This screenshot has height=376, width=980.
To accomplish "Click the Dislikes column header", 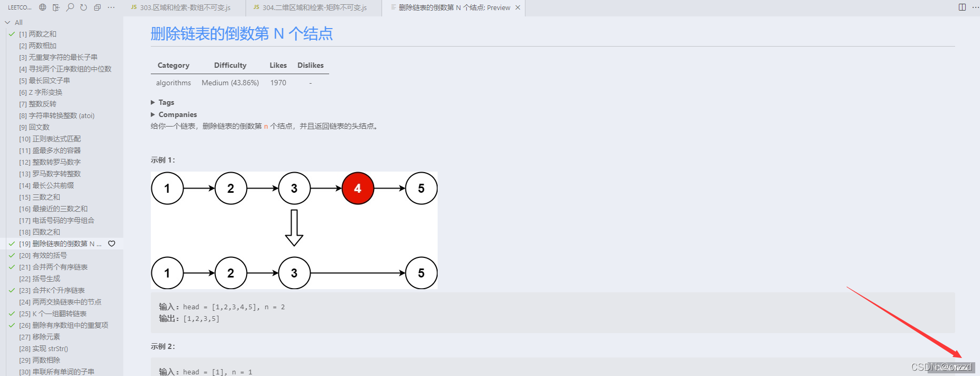I will tap(311, 65).
